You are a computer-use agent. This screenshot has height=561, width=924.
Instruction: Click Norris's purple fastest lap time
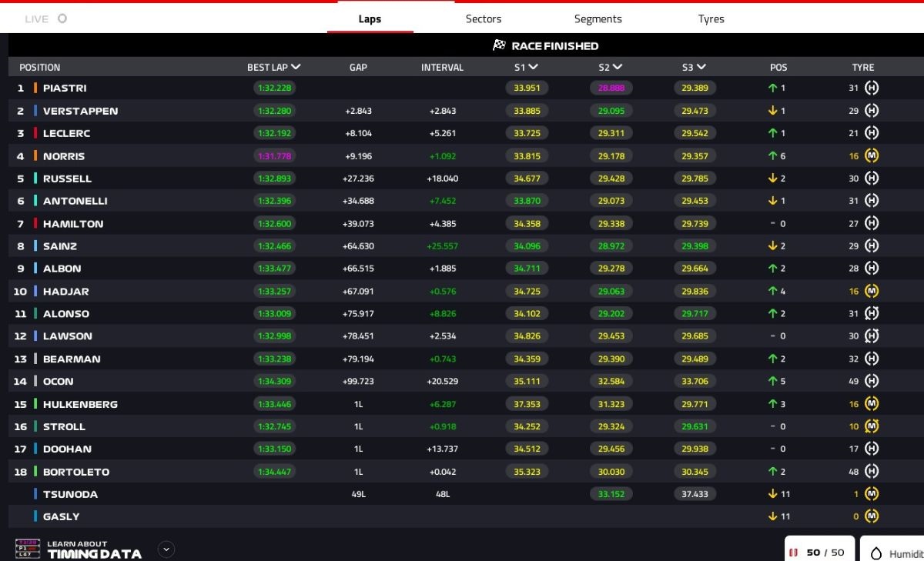click(274, 155)
